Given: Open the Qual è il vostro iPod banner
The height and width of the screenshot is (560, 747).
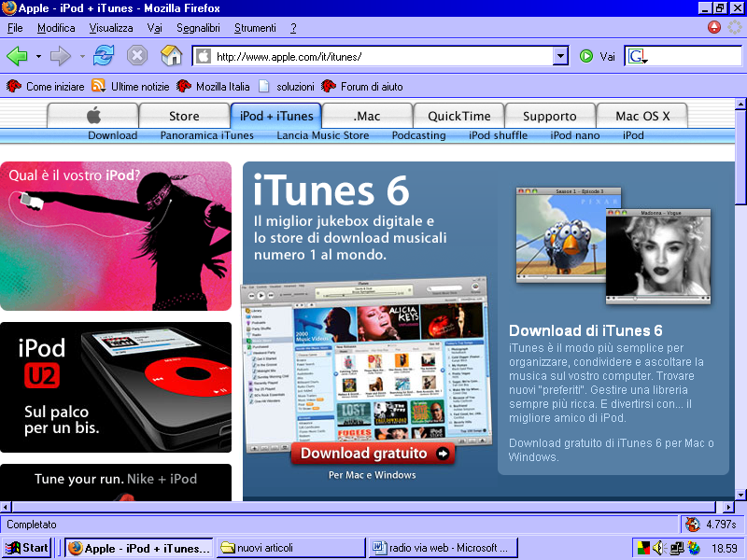Looking at the screenshot, I should tap(116, 236).
